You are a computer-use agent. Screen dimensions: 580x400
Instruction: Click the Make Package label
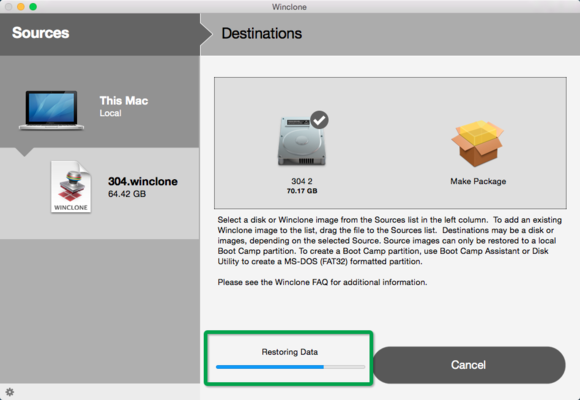478,181
